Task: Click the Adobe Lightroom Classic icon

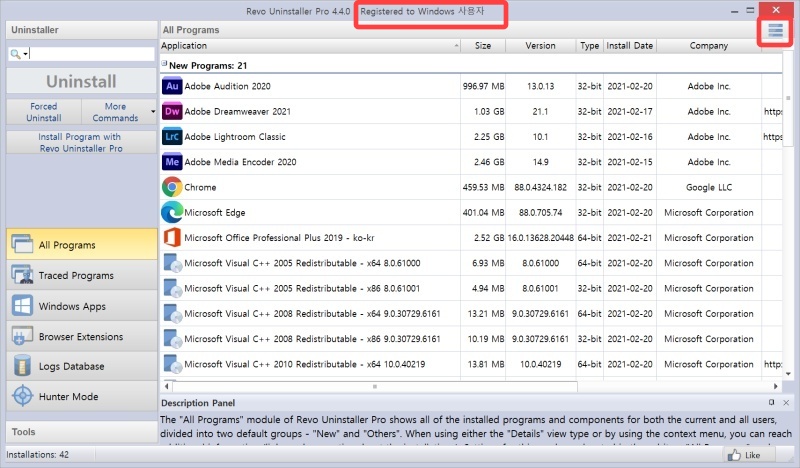Action: [172, 137]
